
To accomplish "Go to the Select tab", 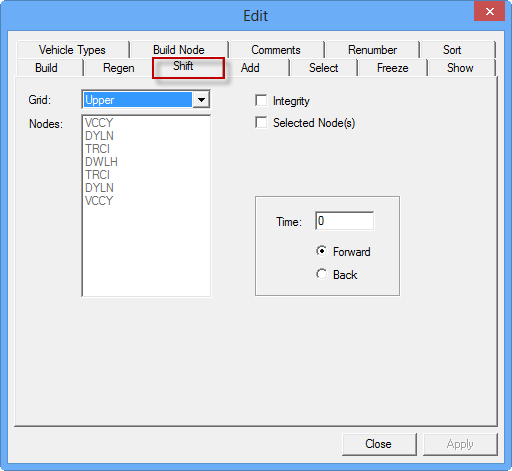I will point(323,68).
